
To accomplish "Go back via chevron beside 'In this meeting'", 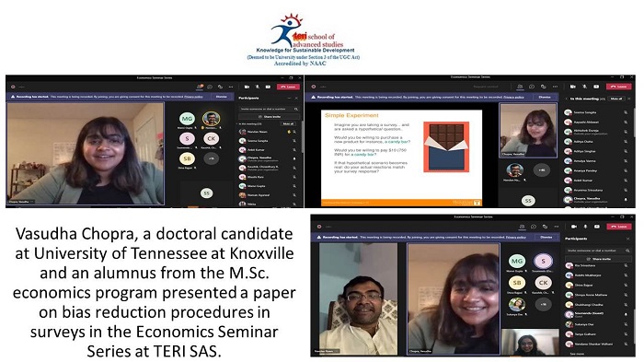I will 567,99.
